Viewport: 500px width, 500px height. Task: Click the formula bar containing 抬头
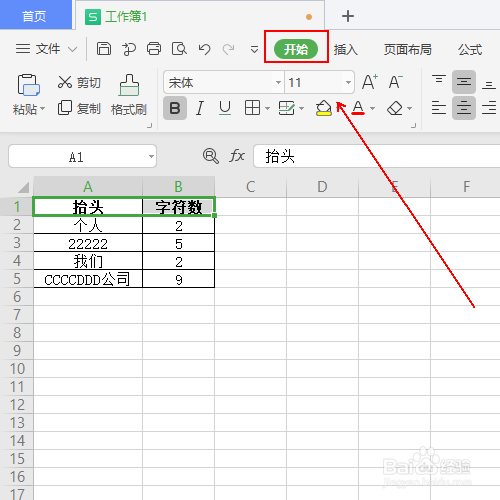pyautogui.click(x=377, y=156)
